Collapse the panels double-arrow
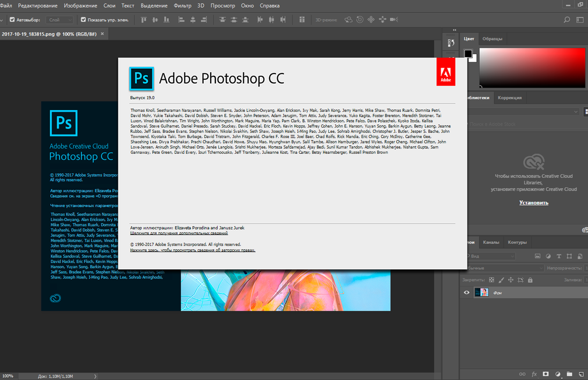Image resolution: width=588 pixels, height=380 pixels. [455, 30]
